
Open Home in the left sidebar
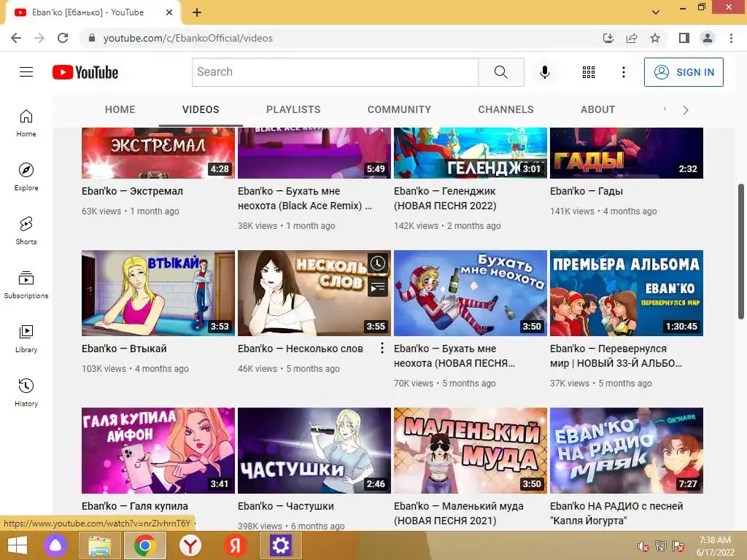click(x=26, y=123)
